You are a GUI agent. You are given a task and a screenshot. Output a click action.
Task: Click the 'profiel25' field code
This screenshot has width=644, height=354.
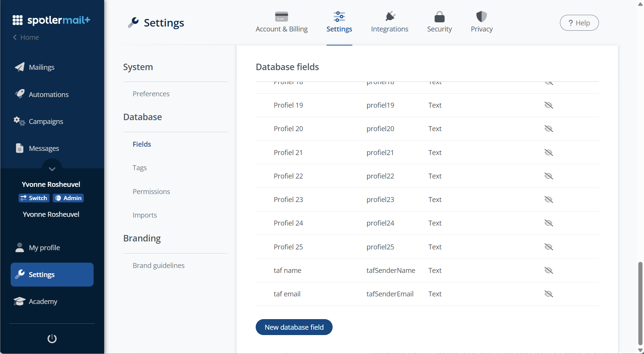point(380,247)
